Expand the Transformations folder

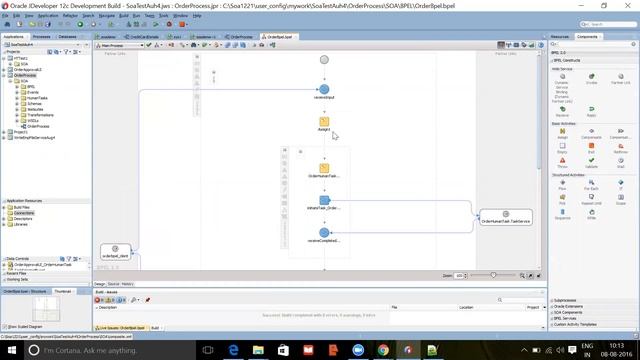pos(17,115)
